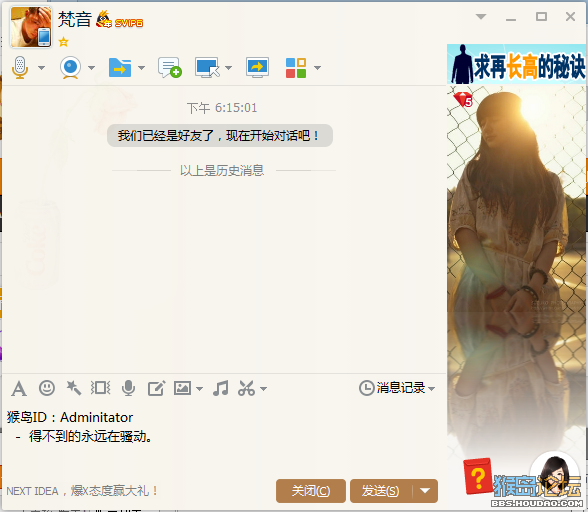Open message history 消息记录

click(392, 388)
